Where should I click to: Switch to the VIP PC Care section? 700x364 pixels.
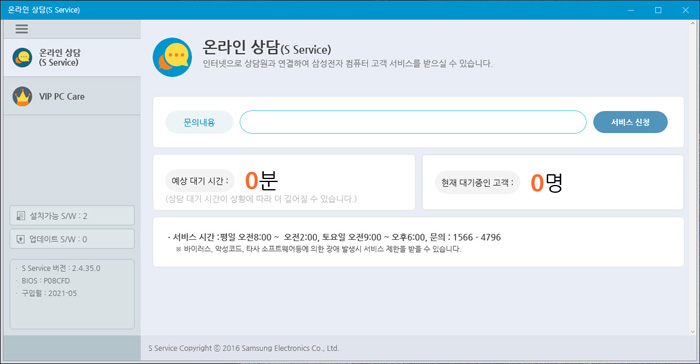pyautogui.click(x=72, y=96)
